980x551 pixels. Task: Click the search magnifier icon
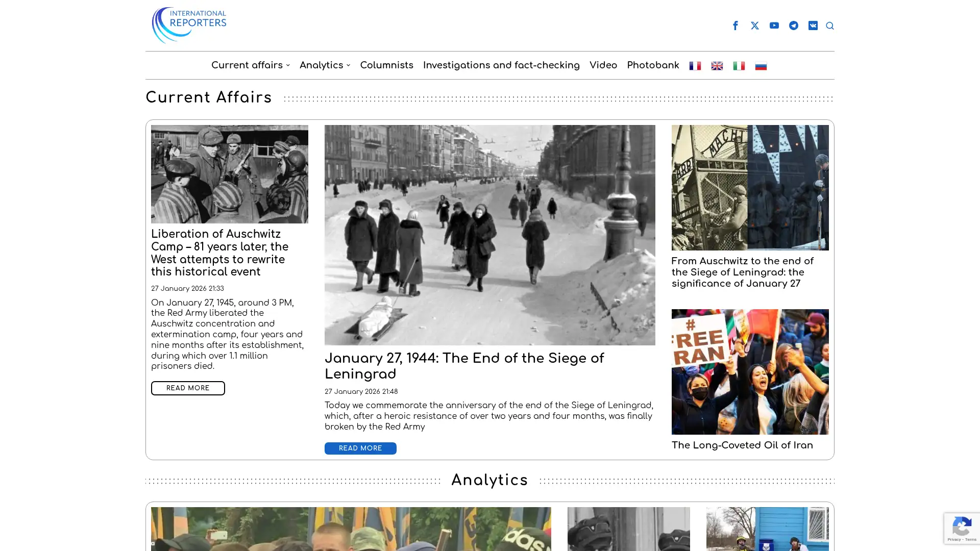coord(830,26)
